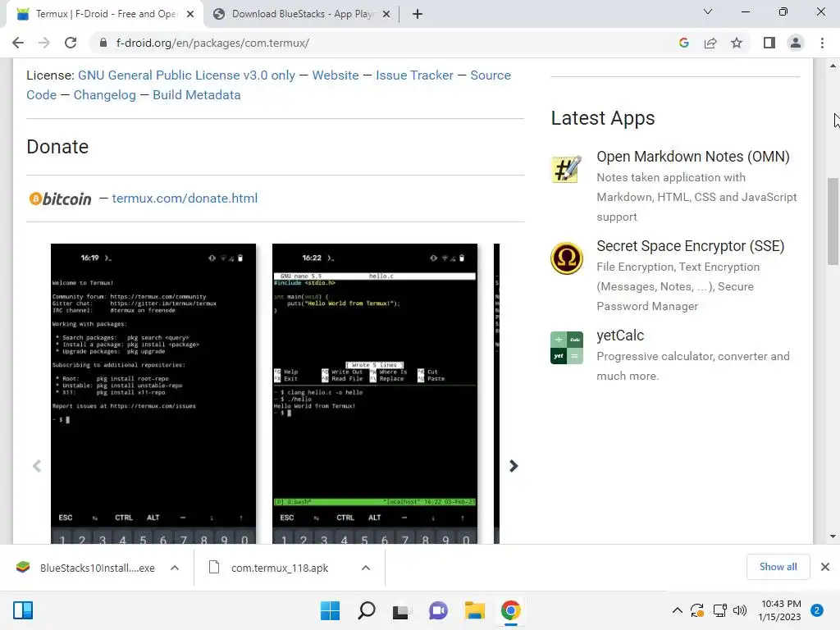840x630 pixels.
Task: Click the Chrome taskbar icon
Action: click(x=510, y=610)
